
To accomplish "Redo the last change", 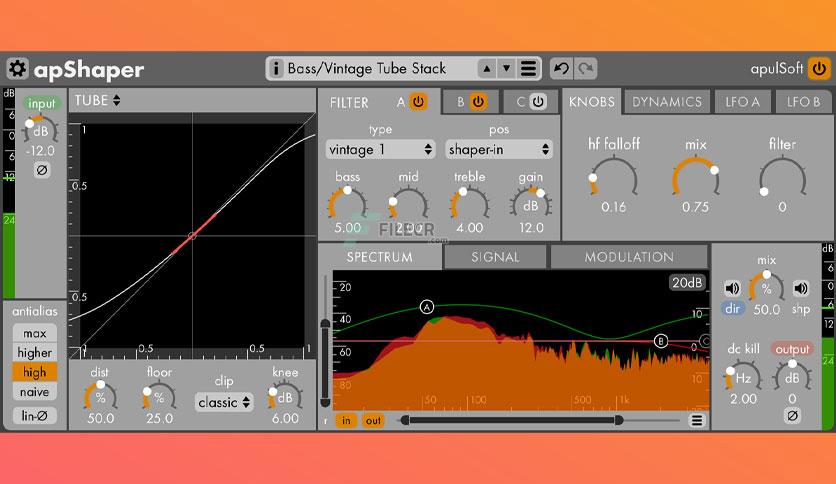I will [585, 68].
